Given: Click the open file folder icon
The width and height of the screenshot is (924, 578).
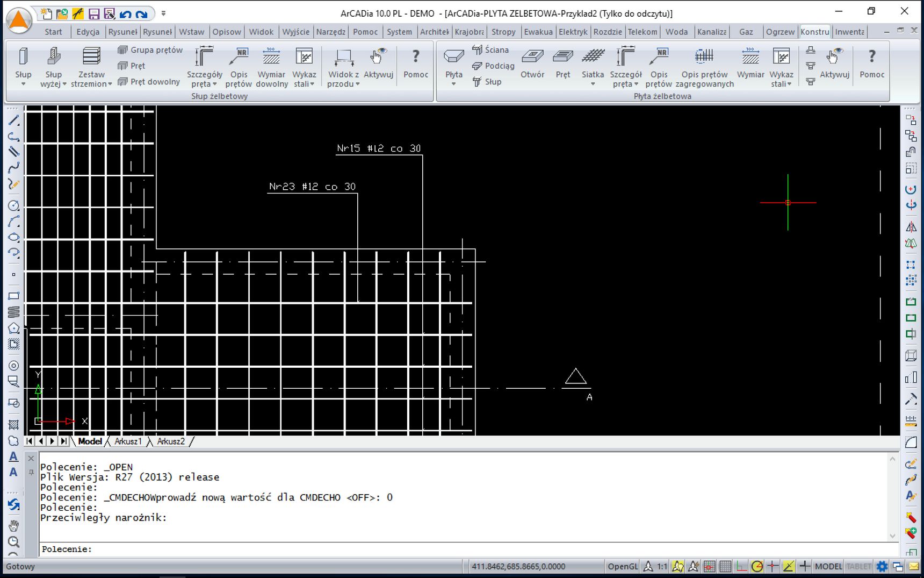Looking at the screenshot, I should (x=62, y=13).
